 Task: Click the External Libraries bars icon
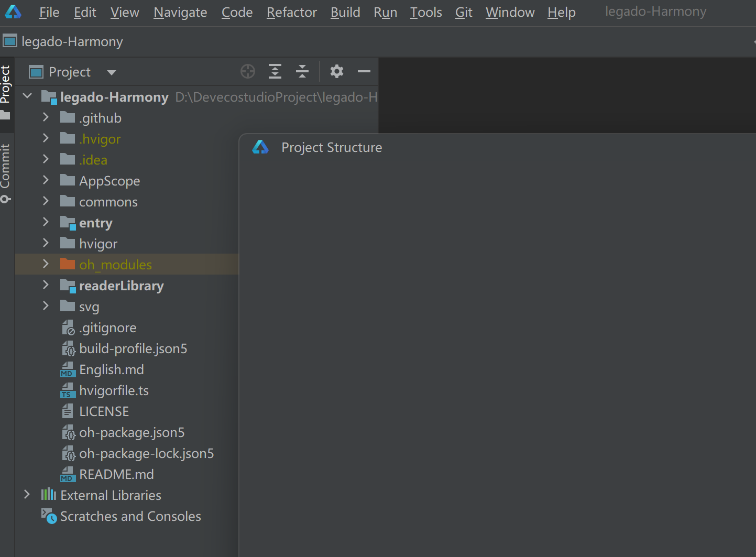[49, 494]
